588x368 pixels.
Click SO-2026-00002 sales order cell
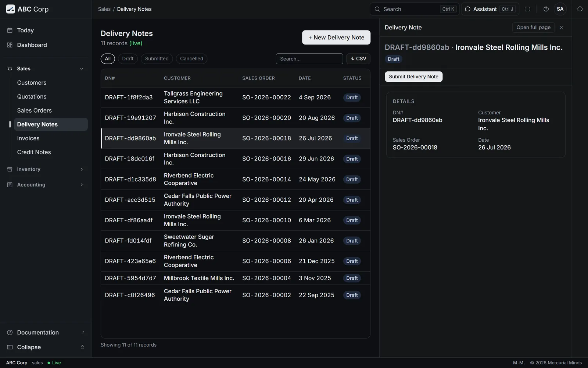tap(267, 295)
